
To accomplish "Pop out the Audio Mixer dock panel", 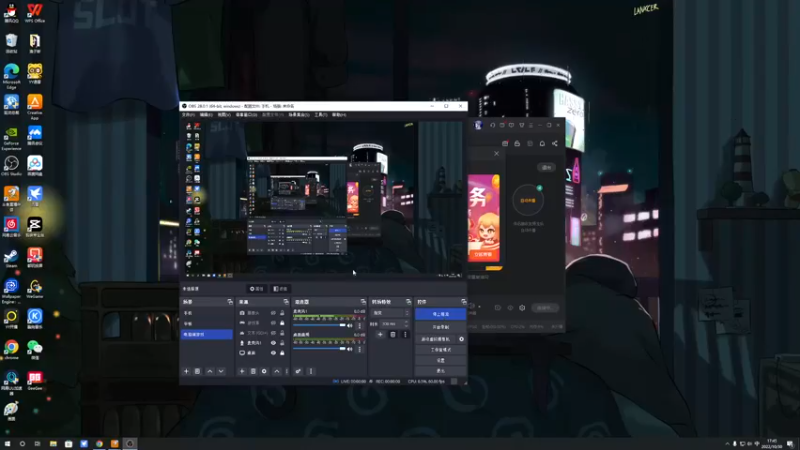I will click(363, 302).
